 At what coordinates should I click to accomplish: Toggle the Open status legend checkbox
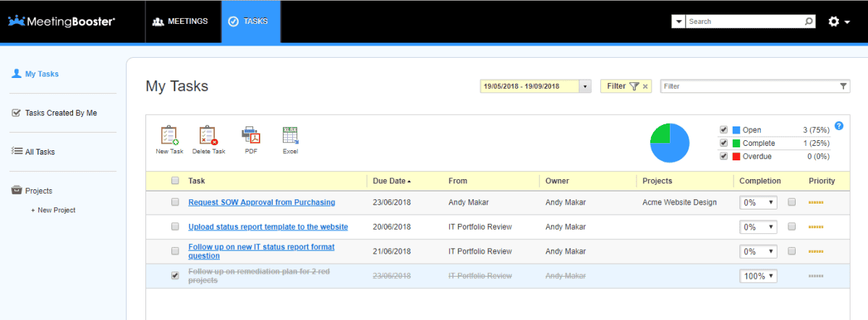(x=723, y=130)
